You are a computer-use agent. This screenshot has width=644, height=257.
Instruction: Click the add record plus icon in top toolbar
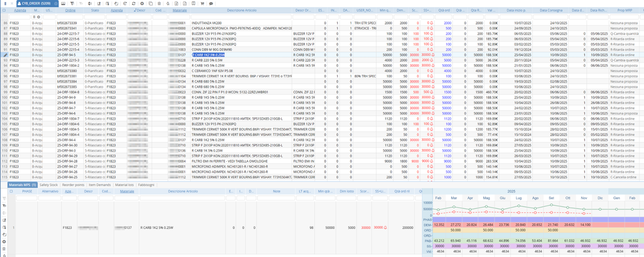pyautogui.click(x=142, y=3)
